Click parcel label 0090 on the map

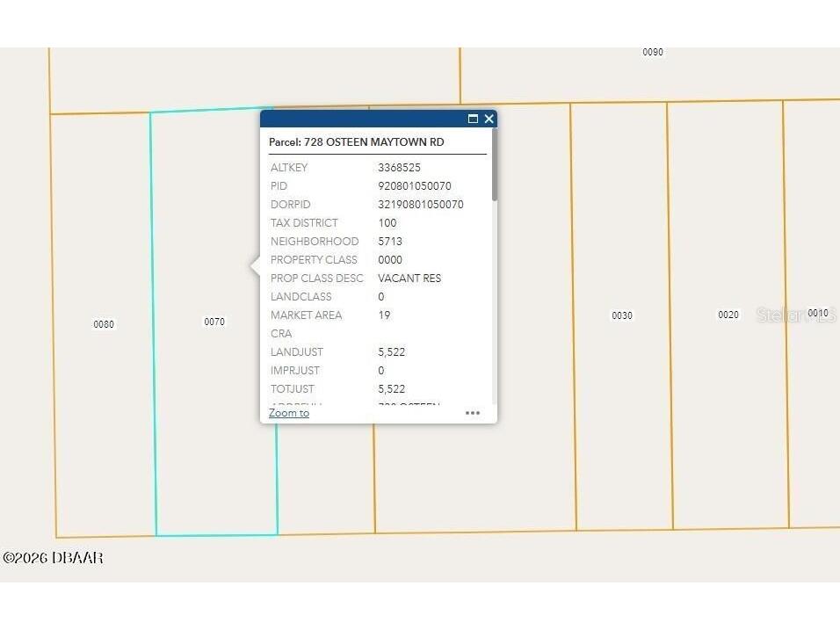click(653, 52)
